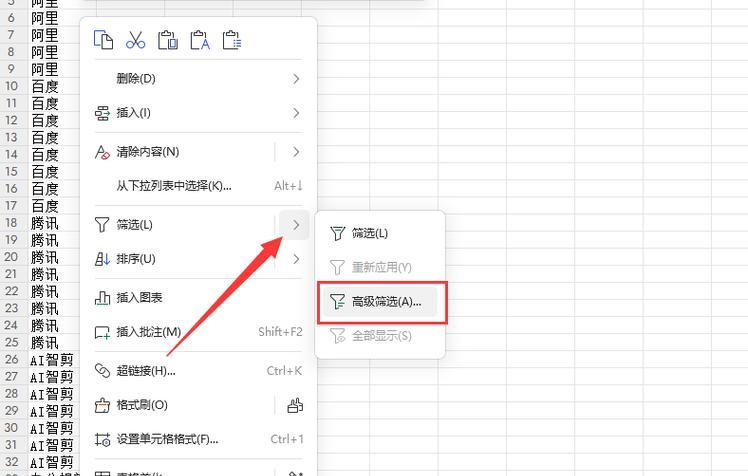Expand arrow beside 插入(I)
Image resolution: width=748 pixels, height=476 pixels.
(x=296, y=113)
